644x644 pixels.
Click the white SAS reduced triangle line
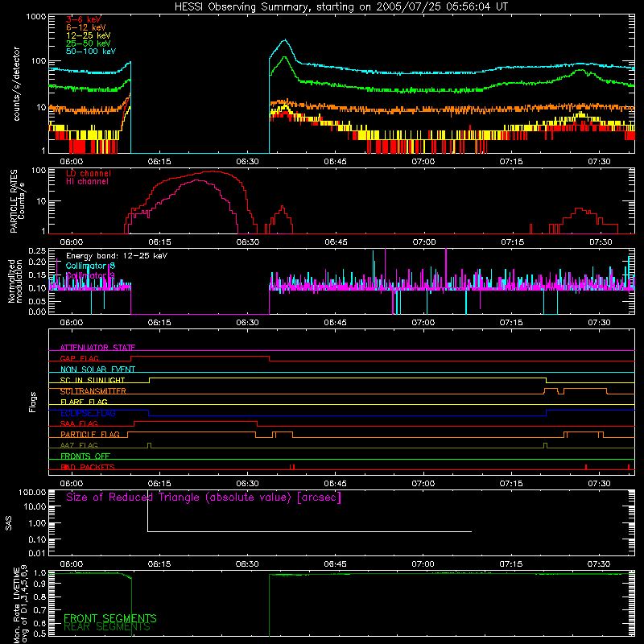[310, 531]
